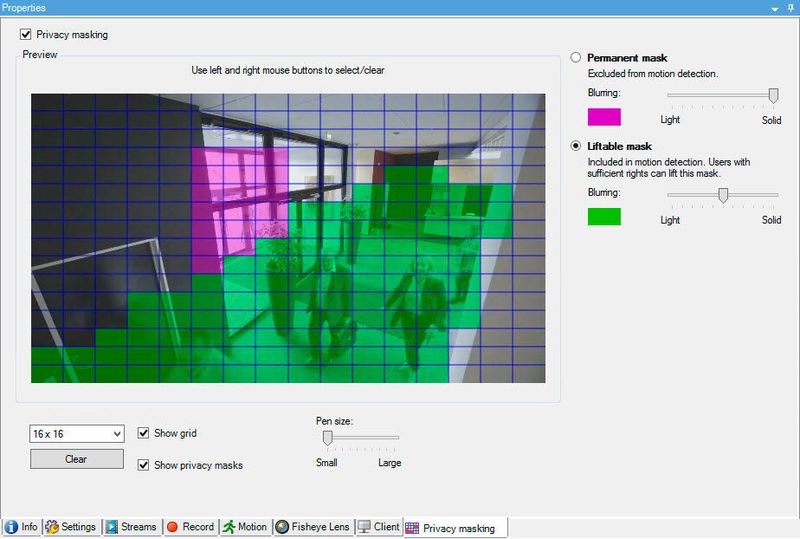
Task: Click the Pen size slider handle
Action: point(328,437)
